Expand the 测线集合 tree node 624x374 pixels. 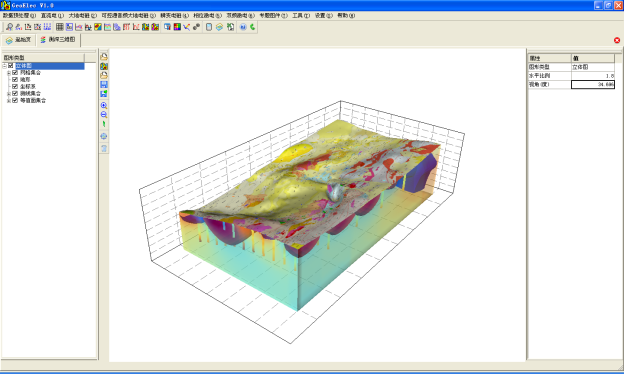pos(9,94)
